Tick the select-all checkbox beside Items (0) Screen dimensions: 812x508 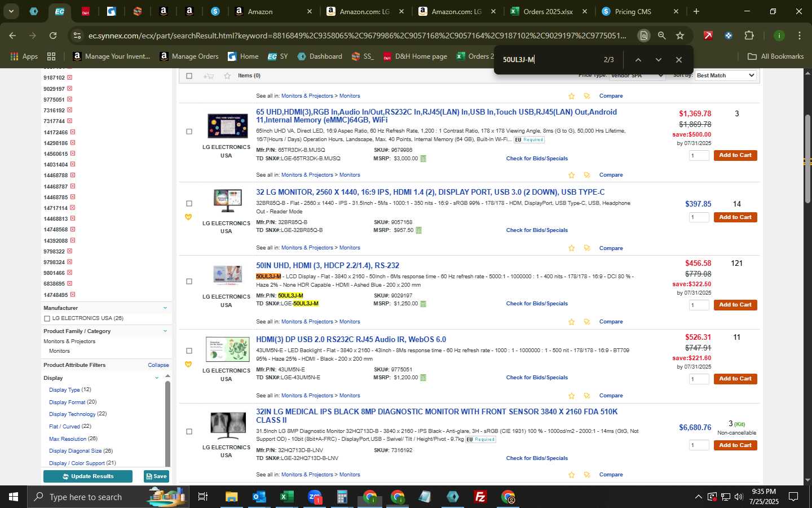189,76
